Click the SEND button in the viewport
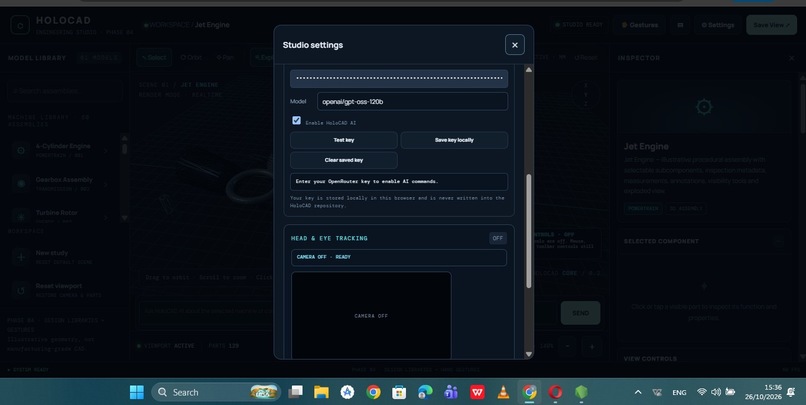The image size is (806, 405). pos(580,313)
